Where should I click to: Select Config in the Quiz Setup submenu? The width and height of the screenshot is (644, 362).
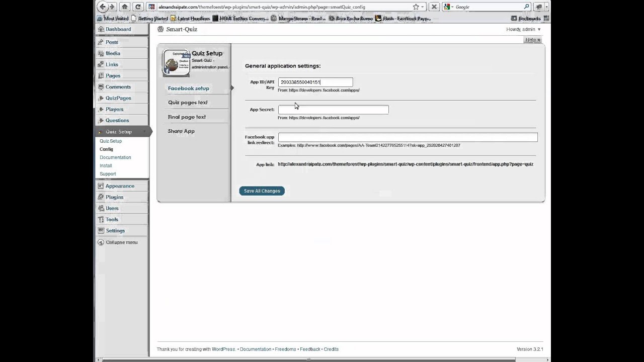tap(106, 149)
